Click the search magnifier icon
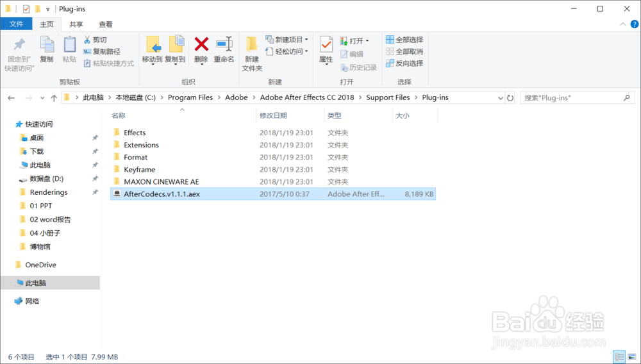The height and width of the screenshot is (364, 641). [x=627, y=98]
